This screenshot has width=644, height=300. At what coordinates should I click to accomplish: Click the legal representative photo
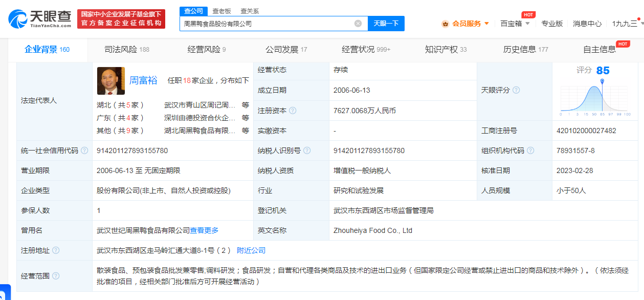coord(111,81)
